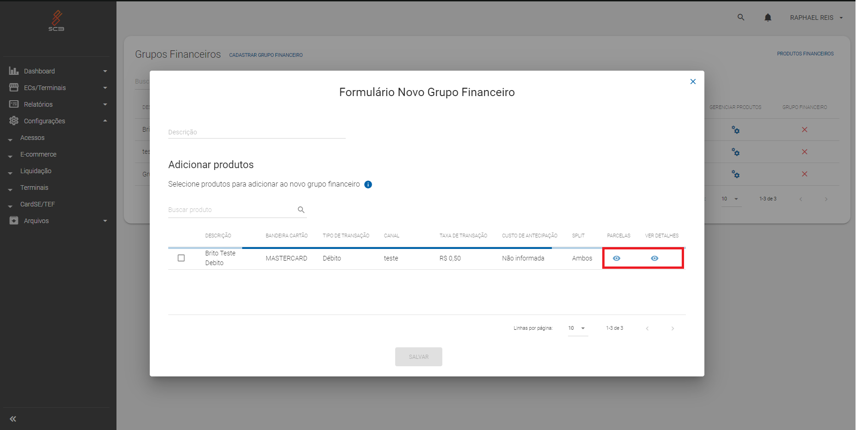Open Ver Detalhes eye icon for Brito Teste Debito
This screenshot has width=868, height=430.
654,258
